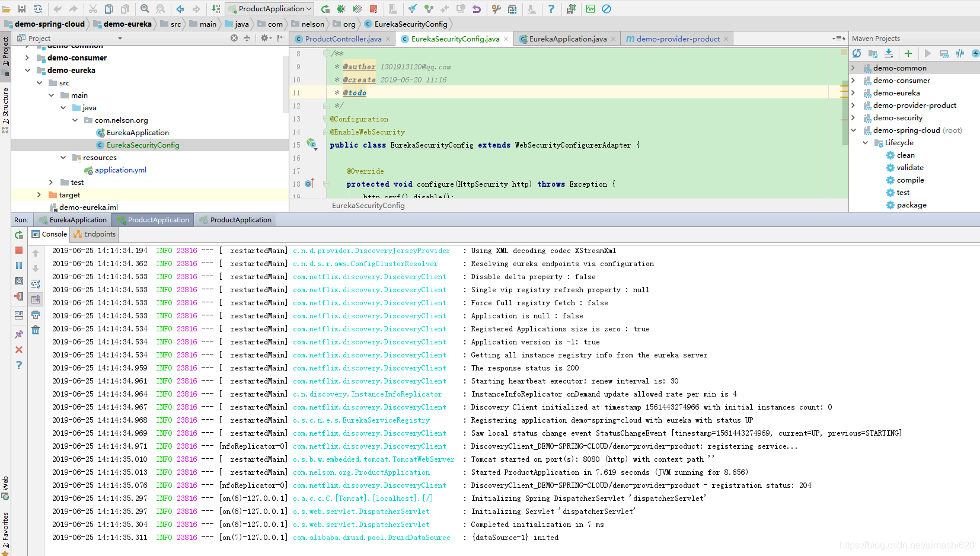Click the Revert purple undo arrow icon
The image size is (980, 556).
477,9
